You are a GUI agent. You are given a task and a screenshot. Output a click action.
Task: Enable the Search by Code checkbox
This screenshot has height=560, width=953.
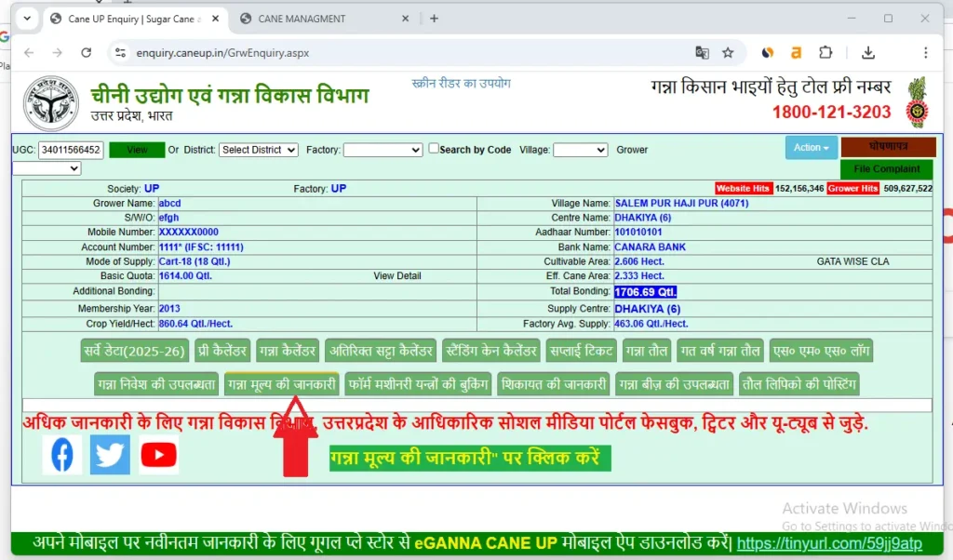[434, 148]
